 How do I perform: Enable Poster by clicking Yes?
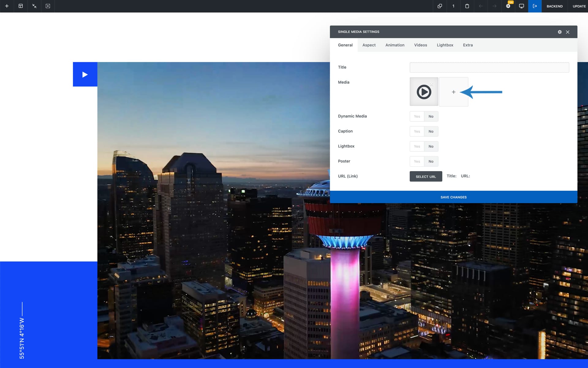tap(417, 162)
